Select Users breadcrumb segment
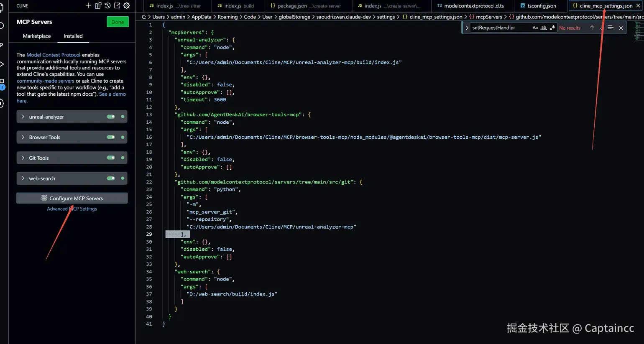Screen dimensions: 644x344 (158, 17)
